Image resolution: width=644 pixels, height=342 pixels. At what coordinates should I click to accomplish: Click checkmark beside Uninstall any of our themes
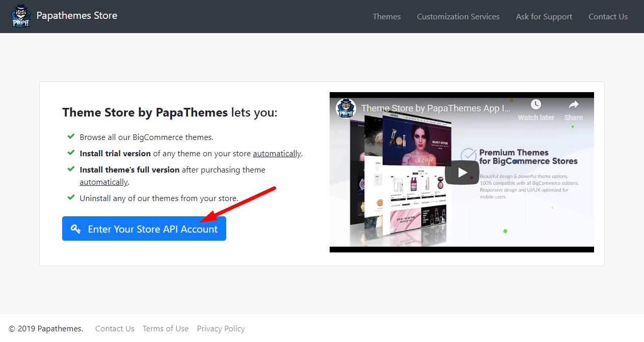pyautogui.click(x=71, y=197)
